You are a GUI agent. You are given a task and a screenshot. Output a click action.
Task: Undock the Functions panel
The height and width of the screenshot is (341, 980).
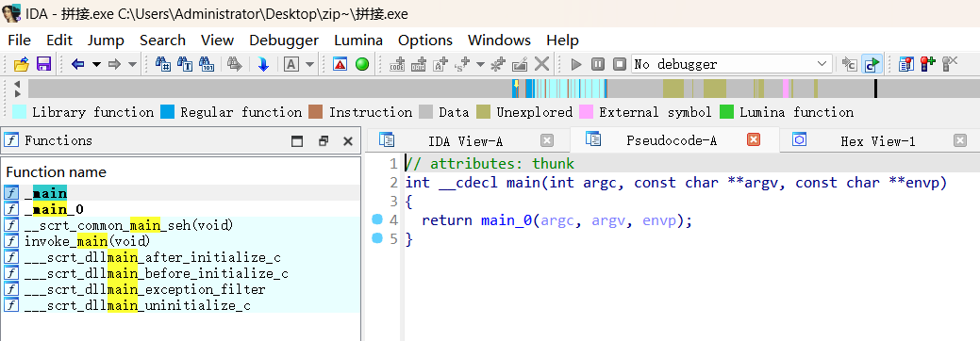[324, 141]
